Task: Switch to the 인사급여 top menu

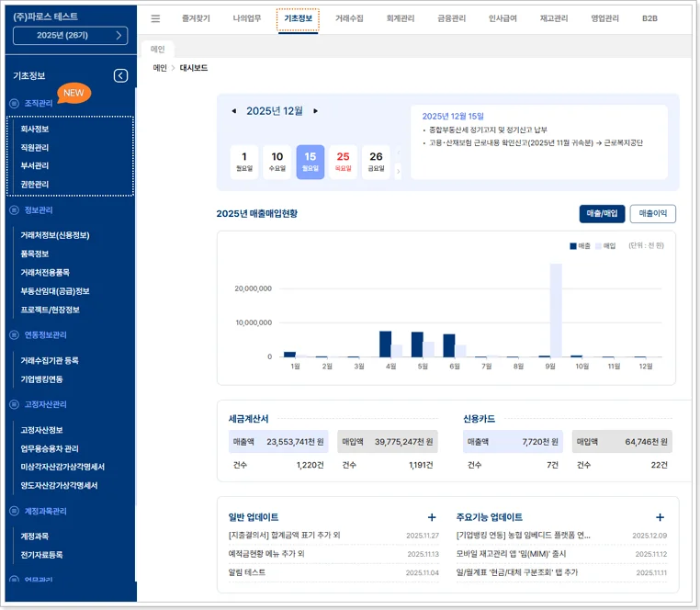Action: click(502, 18)
